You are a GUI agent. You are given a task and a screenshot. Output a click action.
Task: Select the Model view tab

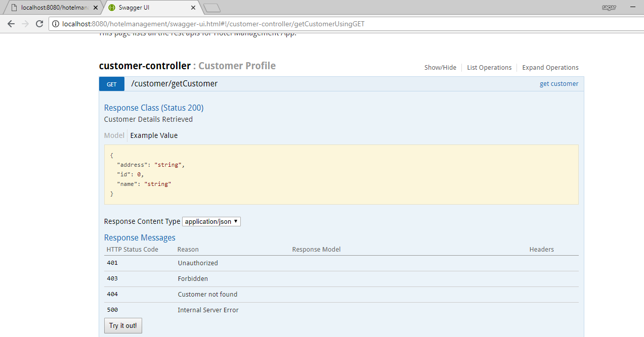tap(114, 135)
